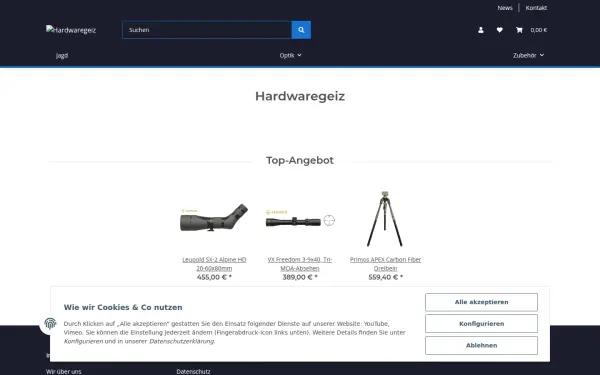
Task: Click the 0,00 € cart total
Action: pos(538,30)
